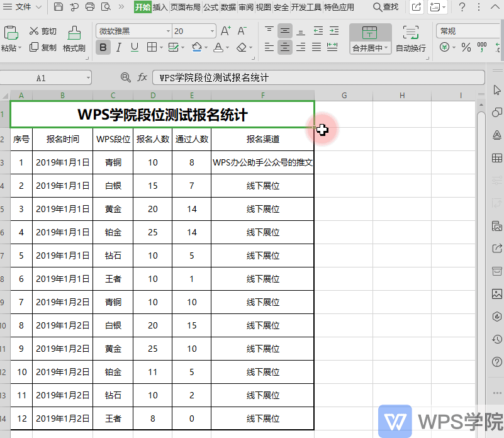Select the Format Painter (格式刷) tool
Image resolution: width=504 pixels, height=438 pixels.
pyautogui.click(x=74, y=39)
